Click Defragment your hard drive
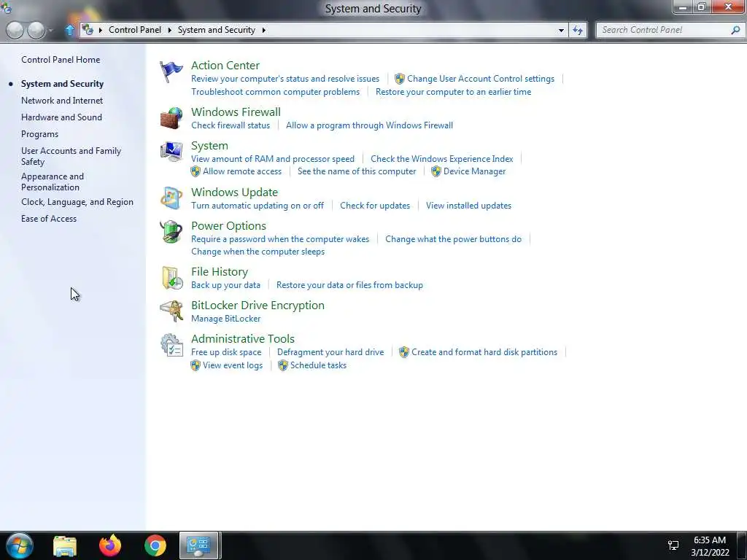Screen dimensions: 747x560 pyautogui.click(x=330, y=352)
